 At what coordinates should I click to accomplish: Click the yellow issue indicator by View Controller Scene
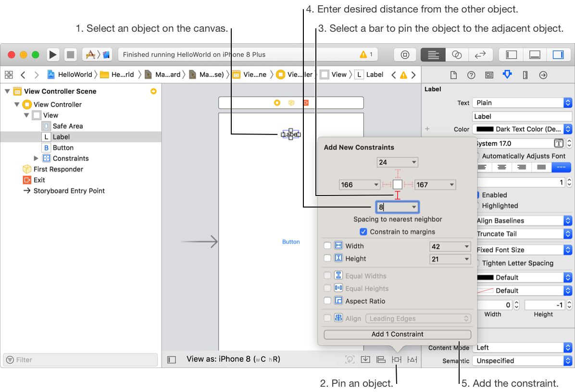pyautogui.click(x=153, y=91)
